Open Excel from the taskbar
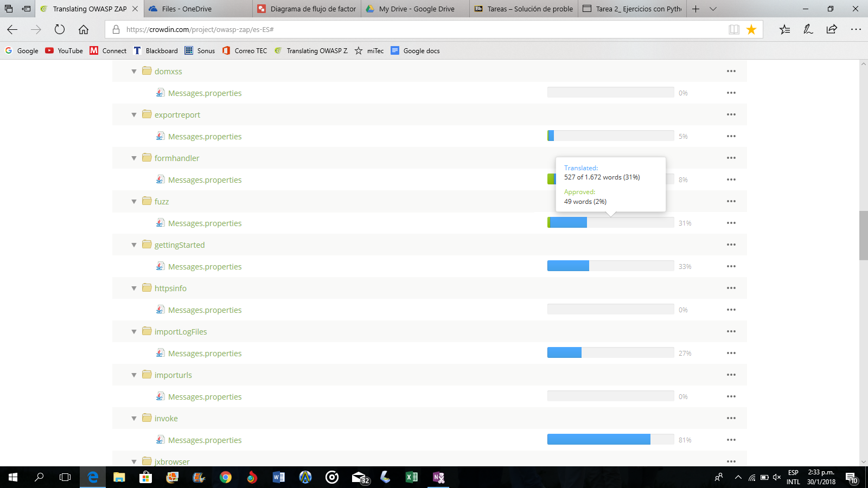This screenshot has width=868, height=488. (412, 477)
